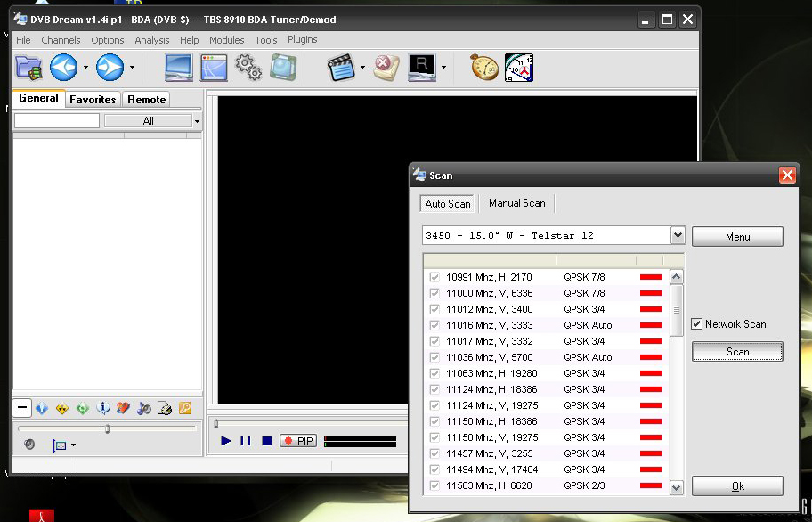Switch to the Manual Scan tab
This screenshot has height=522, width=812.
tap(516, 203)
